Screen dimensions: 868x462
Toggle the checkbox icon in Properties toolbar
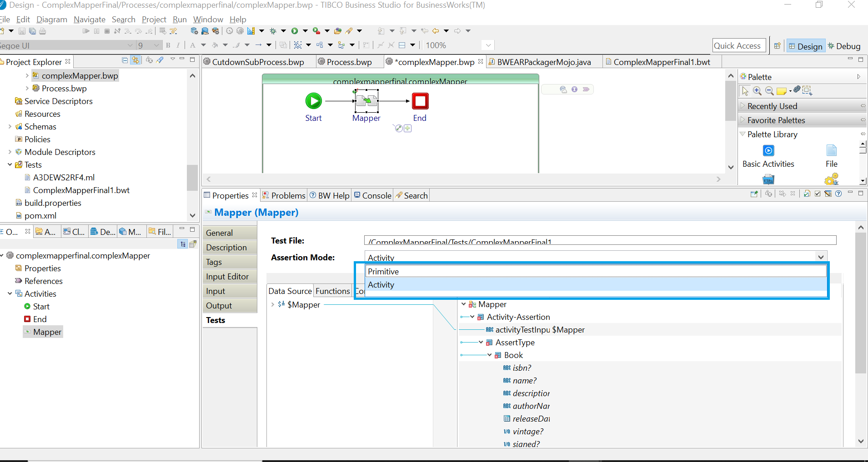[x=818, y=194]
